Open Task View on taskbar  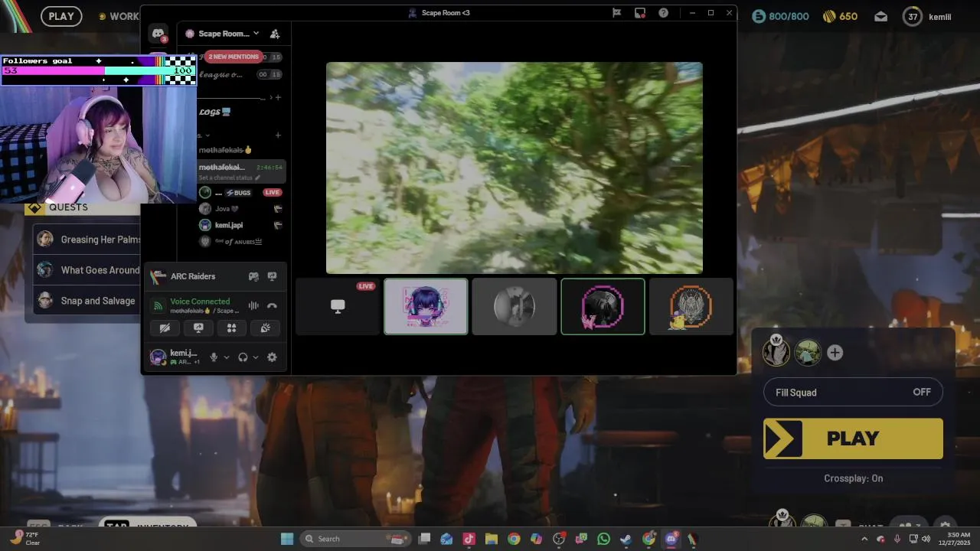coord(424,539)
